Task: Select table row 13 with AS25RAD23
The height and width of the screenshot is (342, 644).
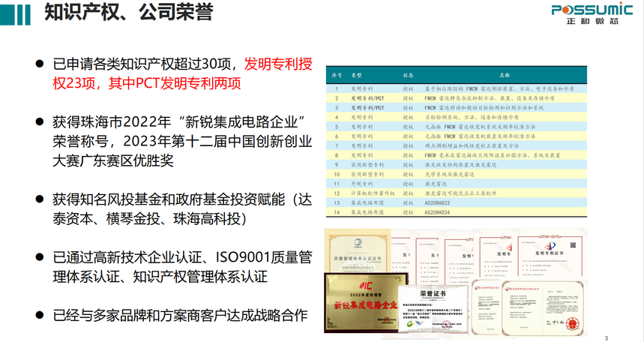Action: [455, 202]
